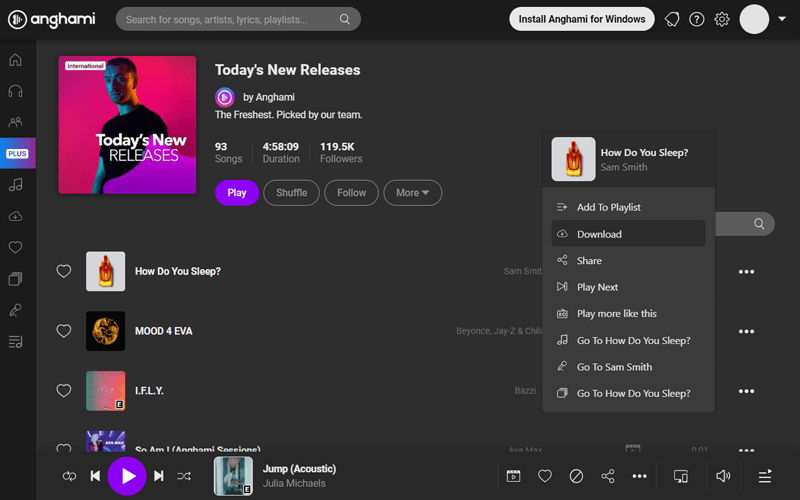Viewport: 800px width, 500px height.
Task: Open more options for How Do You Sleep? row
Action: (746, 271)
